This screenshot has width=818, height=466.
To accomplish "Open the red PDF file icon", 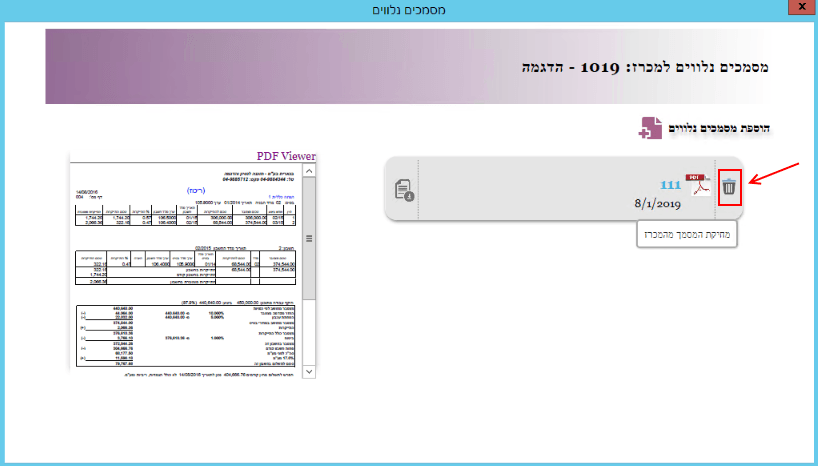I will click(x=696, y=184).
